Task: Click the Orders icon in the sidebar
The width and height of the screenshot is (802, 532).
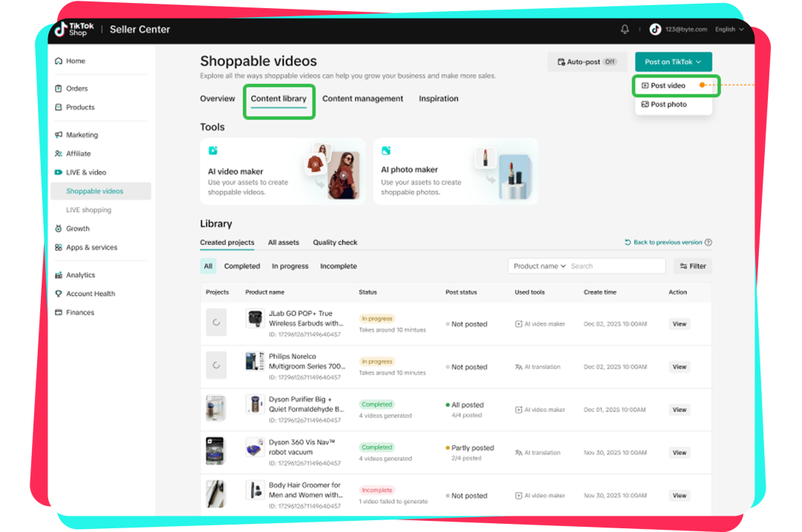Action: tap(59, 88)
